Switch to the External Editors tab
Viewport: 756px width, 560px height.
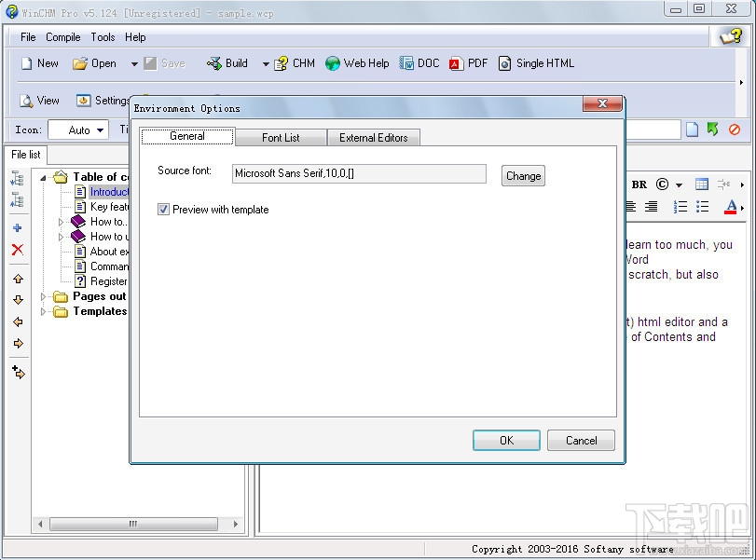[373, 137]
